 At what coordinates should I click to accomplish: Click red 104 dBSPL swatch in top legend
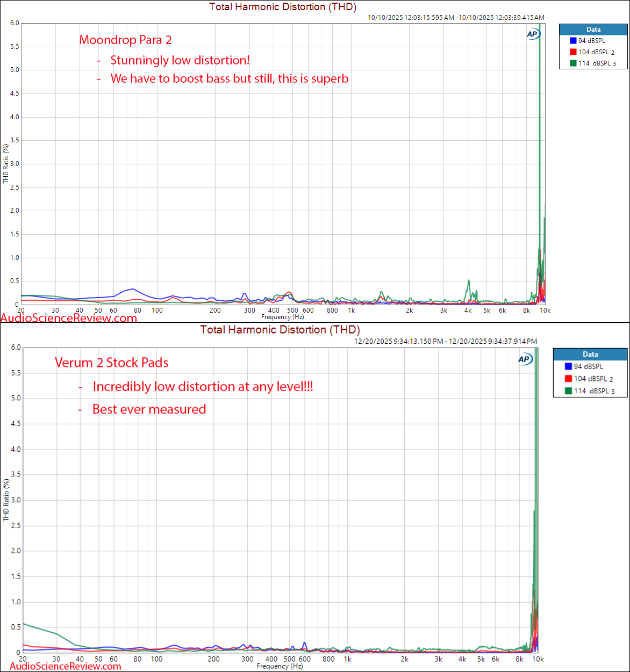point(573,52)
